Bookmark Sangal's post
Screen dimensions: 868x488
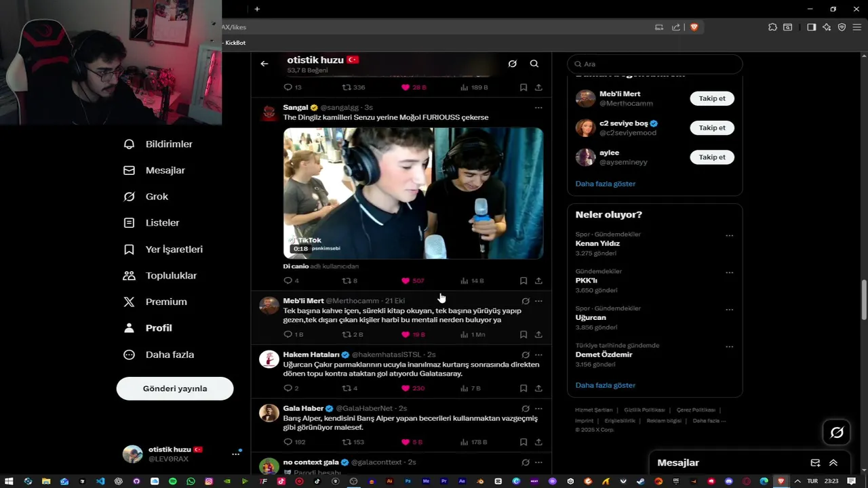(524, 281)
